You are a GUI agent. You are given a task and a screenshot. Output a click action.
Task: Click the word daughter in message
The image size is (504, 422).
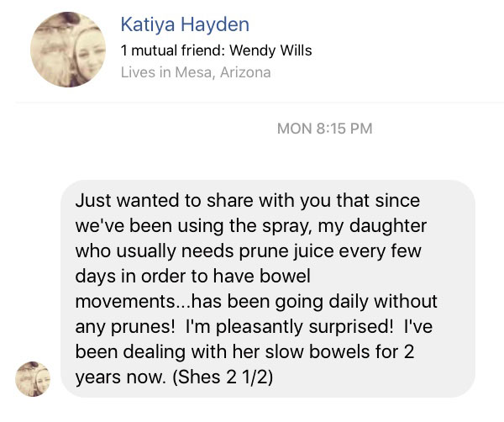point(387,226)
